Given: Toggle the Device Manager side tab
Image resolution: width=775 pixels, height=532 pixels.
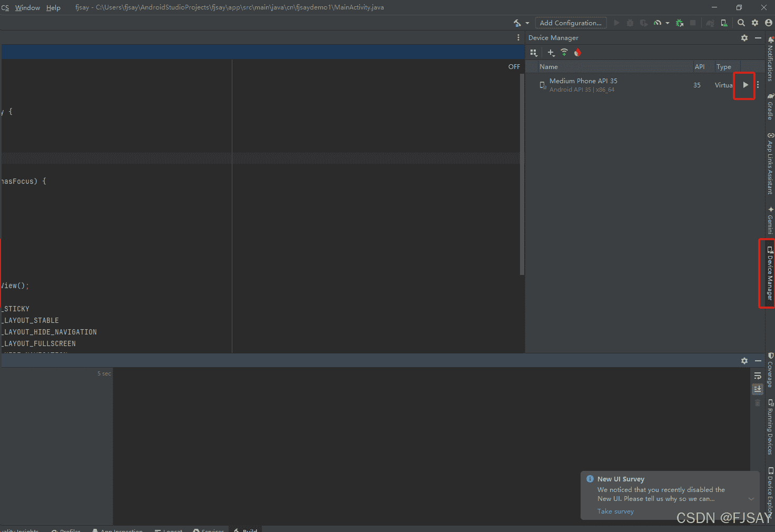Looking at the screenshot, I should point(770,274).
